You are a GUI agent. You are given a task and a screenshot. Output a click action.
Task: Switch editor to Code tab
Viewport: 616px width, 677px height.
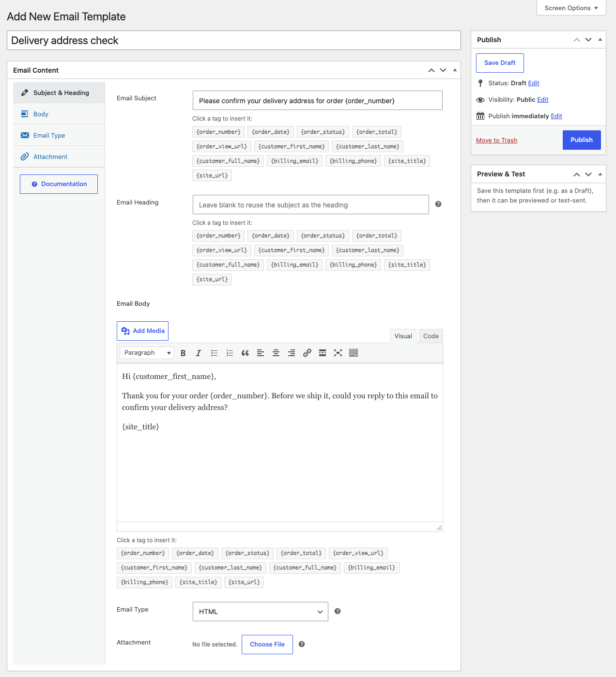(x=431, y=336)
